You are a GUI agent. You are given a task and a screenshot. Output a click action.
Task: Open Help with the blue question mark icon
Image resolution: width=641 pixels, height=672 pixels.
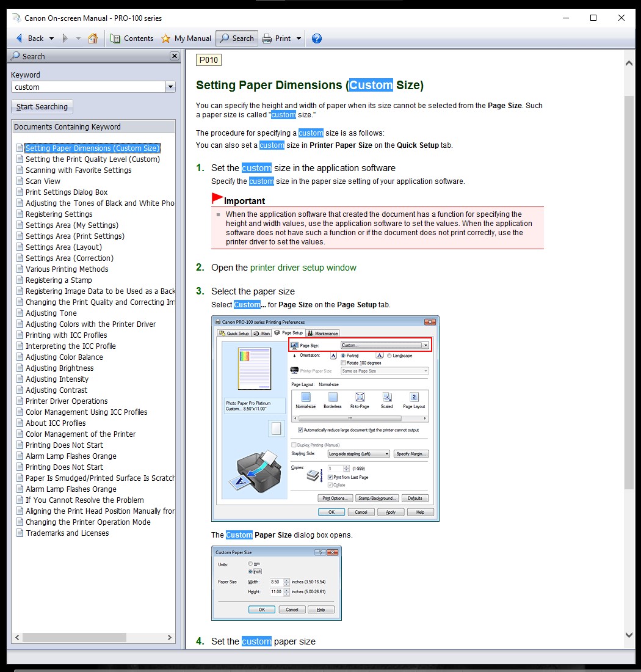(x=316, y=38)
